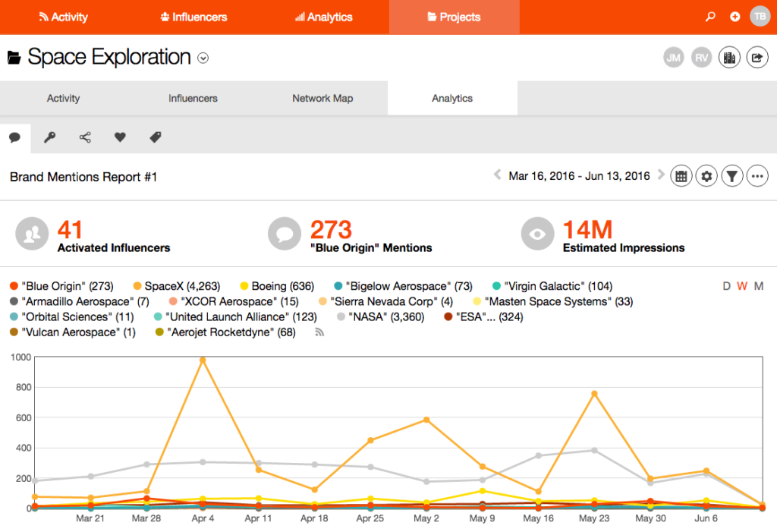This screenshot has width=777, height=532.
Task: Switch to the project Analytics tab
Action: coord(452,98)
